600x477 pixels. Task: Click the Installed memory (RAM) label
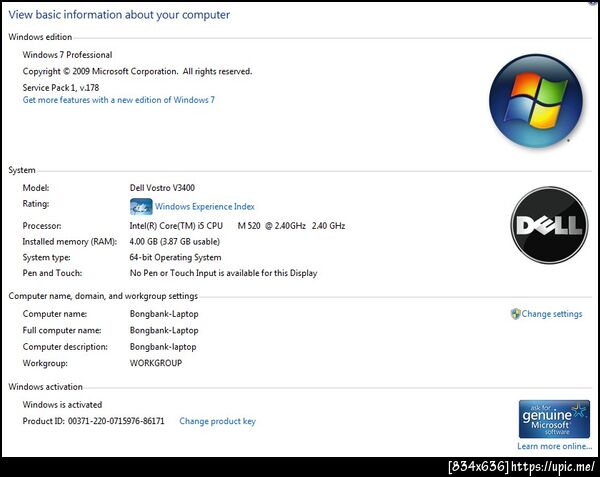[70, 242]
